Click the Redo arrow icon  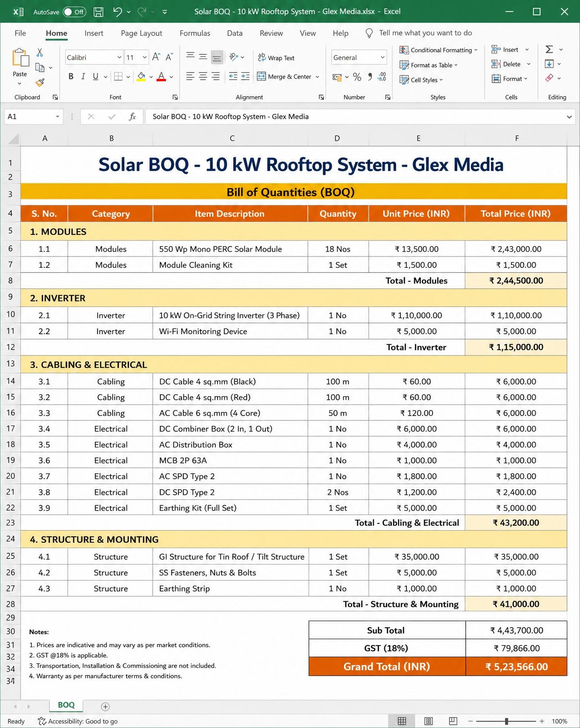pyautogui.click(x=142, y=12)
